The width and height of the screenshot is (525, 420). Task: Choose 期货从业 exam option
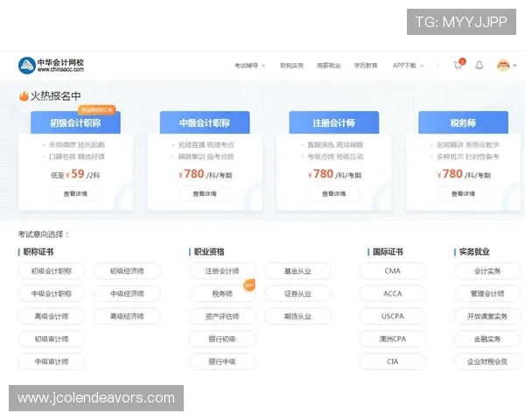click(x=298, y=316)
